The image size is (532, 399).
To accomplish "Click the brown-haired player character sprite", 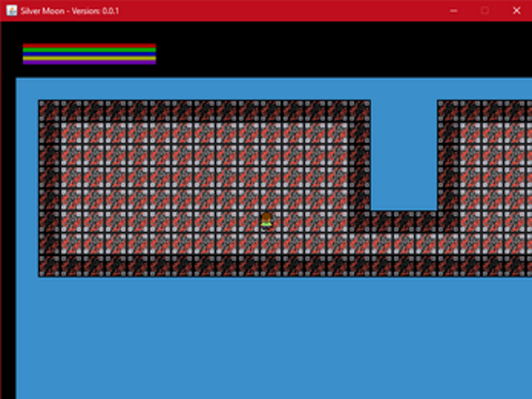I will click(266, 222).
